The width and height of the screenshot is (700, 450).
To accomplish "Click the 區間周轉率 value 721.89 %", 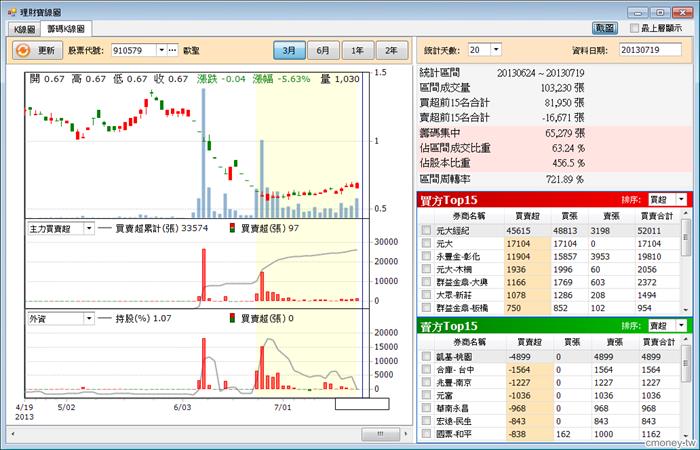I will 565,179.
